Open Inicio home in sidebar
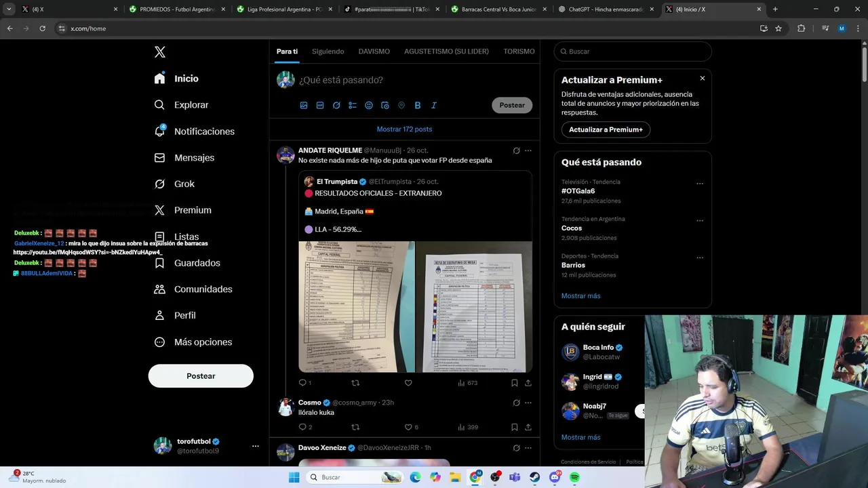The width and height of the screenshot is (868, 488). [176, 79]
